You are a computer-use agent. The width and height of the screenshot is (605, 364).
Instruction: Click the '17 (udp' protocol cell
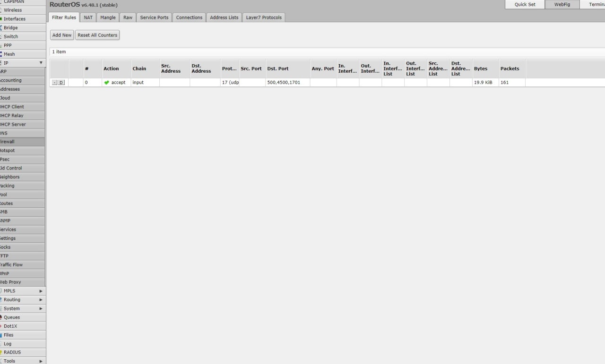pyautogui.click(x=230, y=83)
